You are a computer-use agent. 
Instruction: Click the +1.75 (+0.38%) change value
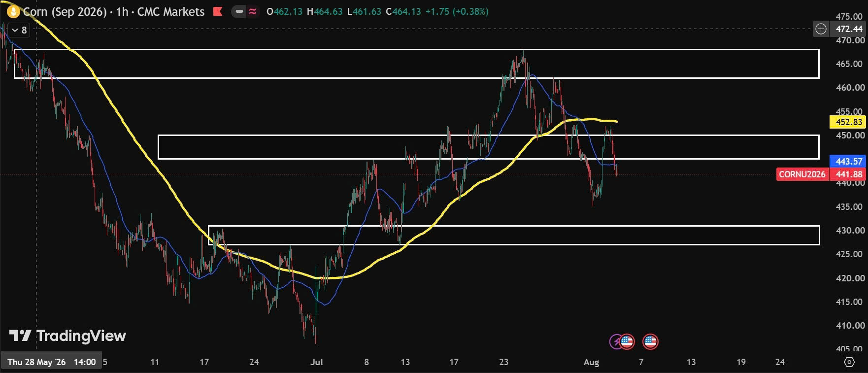click(457, 11)
